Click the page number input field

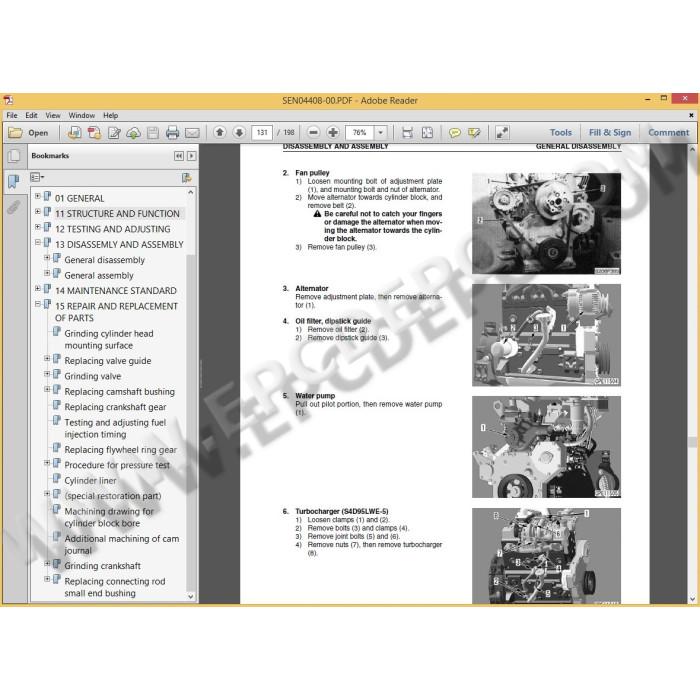tap(262, 133)
